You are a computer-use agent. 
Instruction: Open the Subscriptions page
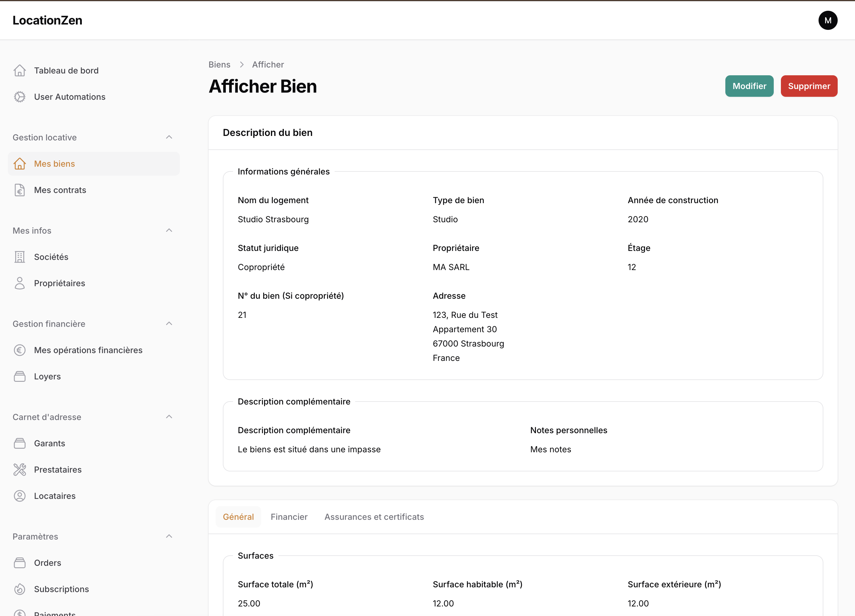click(94, 589)
